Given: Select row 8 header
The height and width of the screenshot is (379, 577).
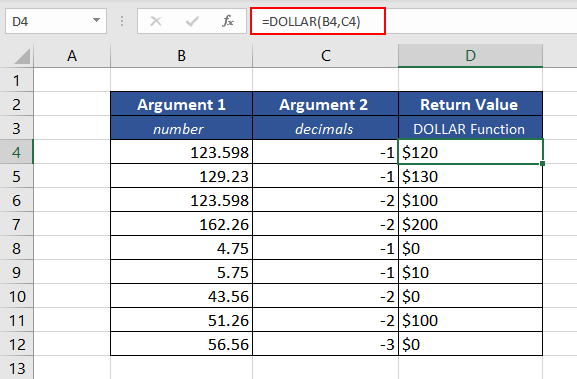Looking at the screenshot, I should pyautogui.click(x=17, y=248).
